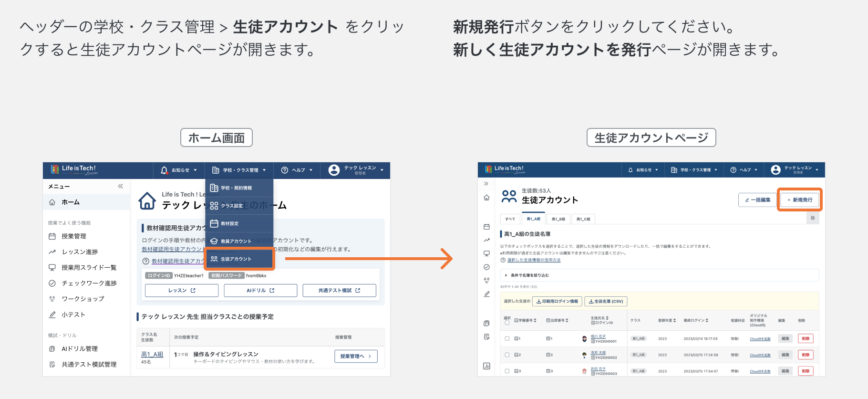868x399 pixels.
Task: Click the 新規発行 button
Action: coord(800,200)
